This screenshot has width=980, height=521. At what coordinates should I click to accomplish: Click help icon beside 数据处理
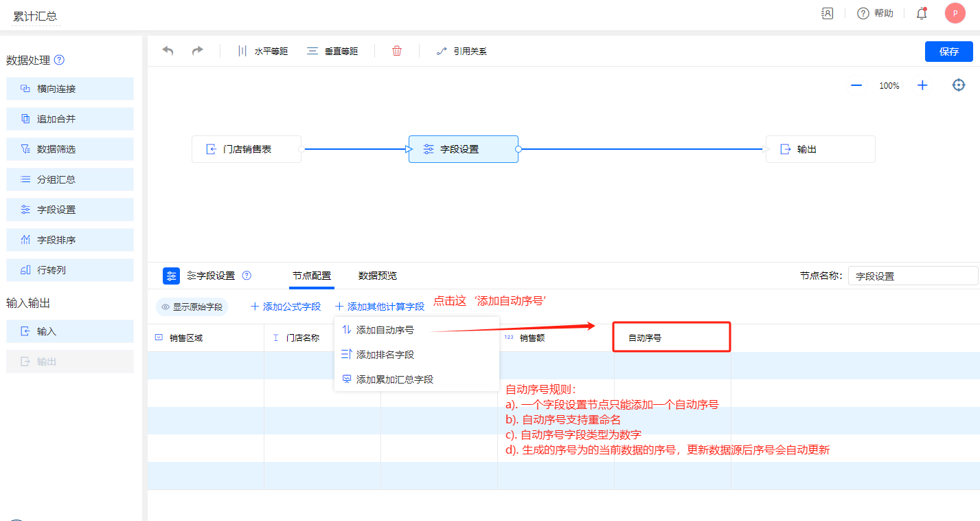point(59,60)
